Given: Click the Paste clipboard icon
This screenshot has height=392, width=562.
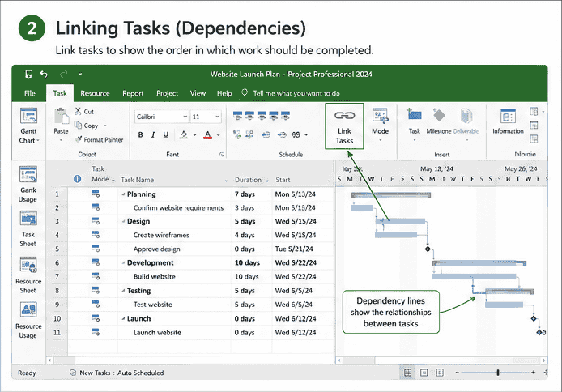Looking at the screenshot, I should coord(62,117).
